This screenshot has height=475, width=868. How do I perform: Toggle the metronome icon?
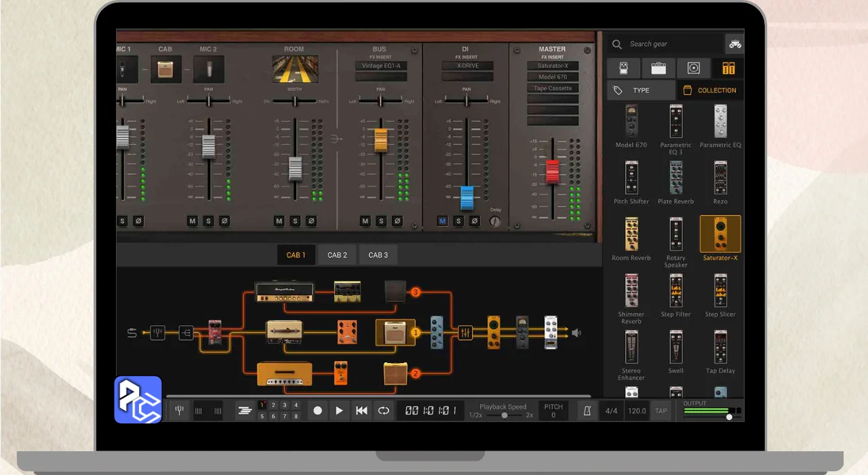tap(587, 411)
